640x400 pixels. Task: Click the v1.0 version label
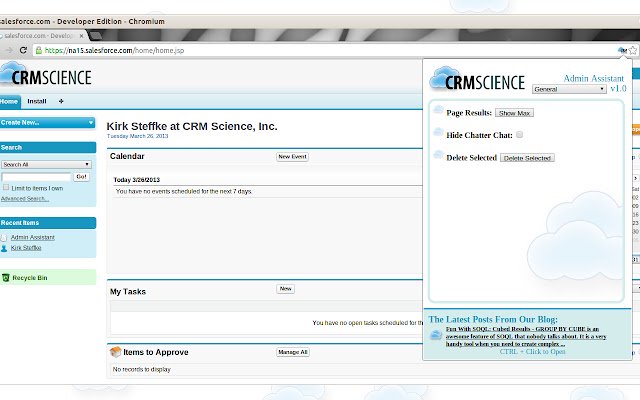618,89
